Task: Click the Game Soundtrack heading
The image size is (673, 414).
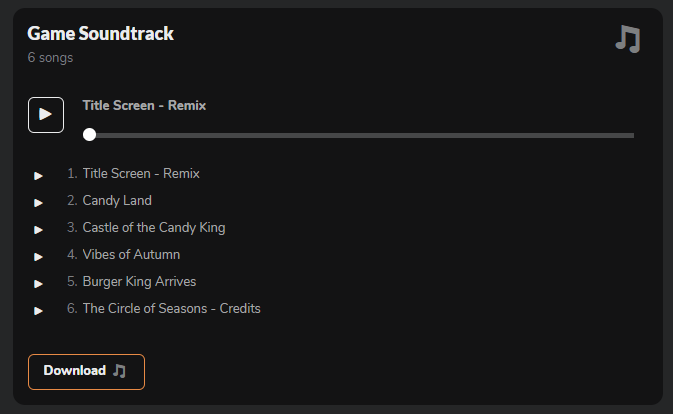Action: coord(101,34)
